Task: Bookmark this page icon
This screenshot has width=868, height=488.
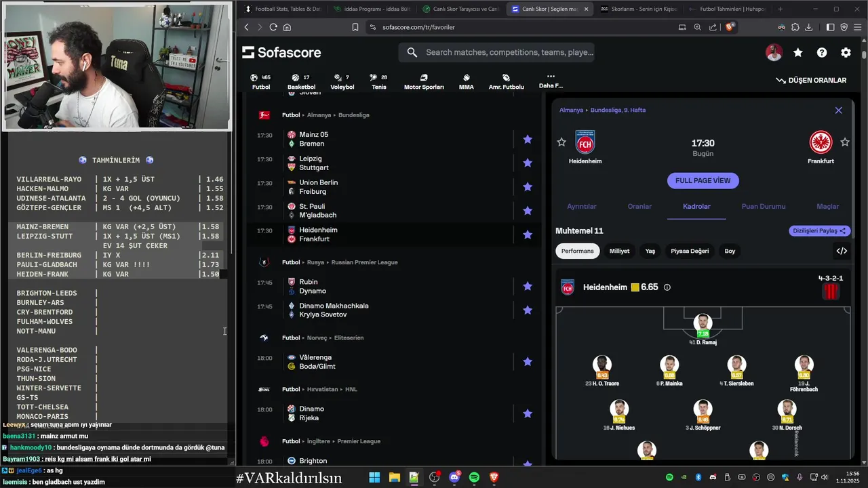Action: (x=355, y=27)
